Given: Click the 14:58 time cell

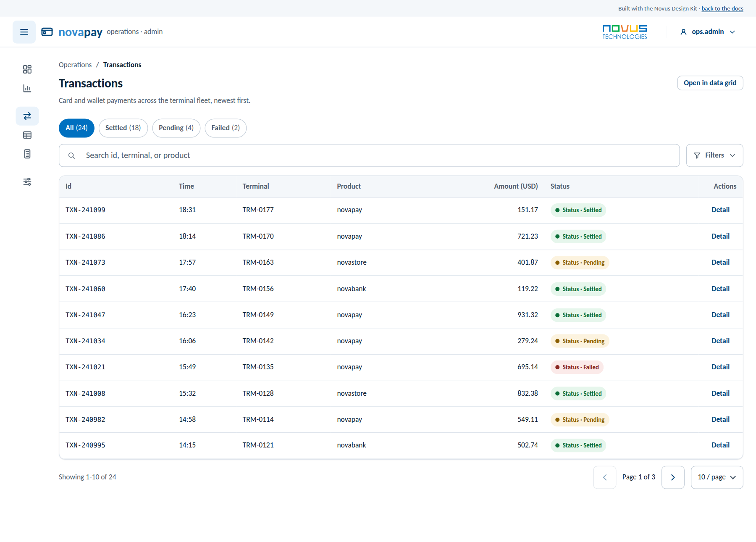Looking at the screenshot, I should click(x=187, y=420).
